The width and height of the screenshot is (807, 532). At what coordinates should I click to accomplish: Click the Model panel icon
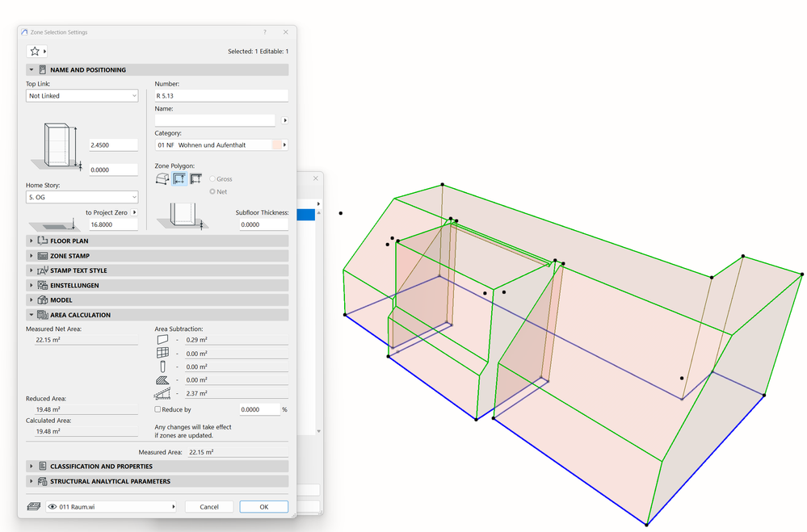[43, 300]
